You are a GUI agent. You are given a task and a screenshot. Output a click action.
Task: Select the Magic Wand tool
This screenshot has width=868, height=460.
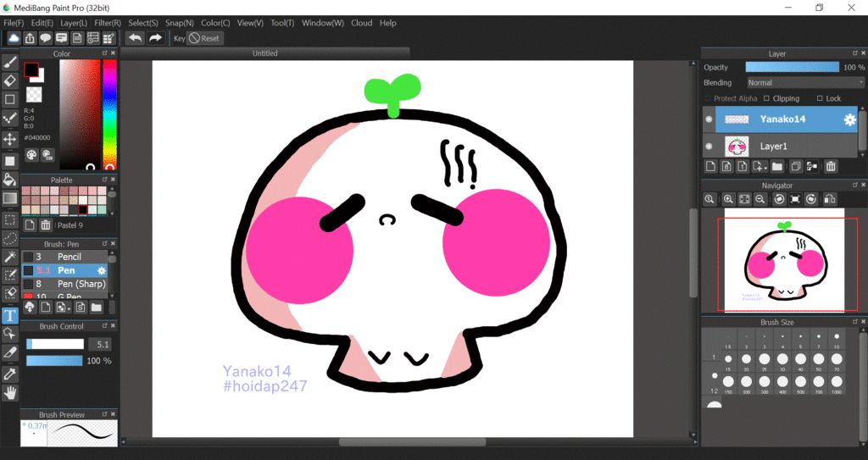pos(10,257)
